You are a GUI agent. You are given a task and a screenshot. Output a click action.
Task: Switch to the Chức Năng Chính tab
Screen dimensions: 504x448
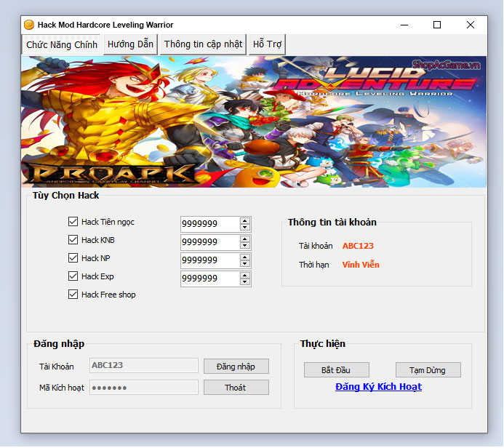point(62,44)
